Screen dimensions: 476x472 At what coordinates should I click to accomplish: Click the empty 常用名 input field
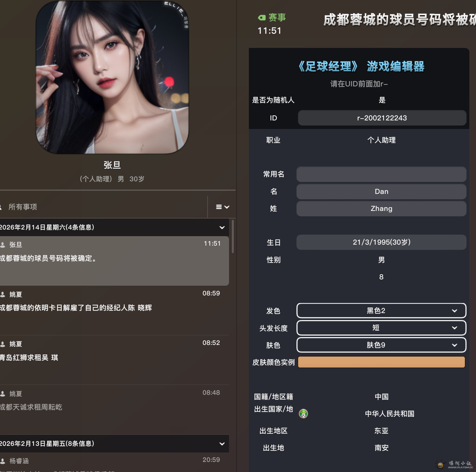click(381, 174)
